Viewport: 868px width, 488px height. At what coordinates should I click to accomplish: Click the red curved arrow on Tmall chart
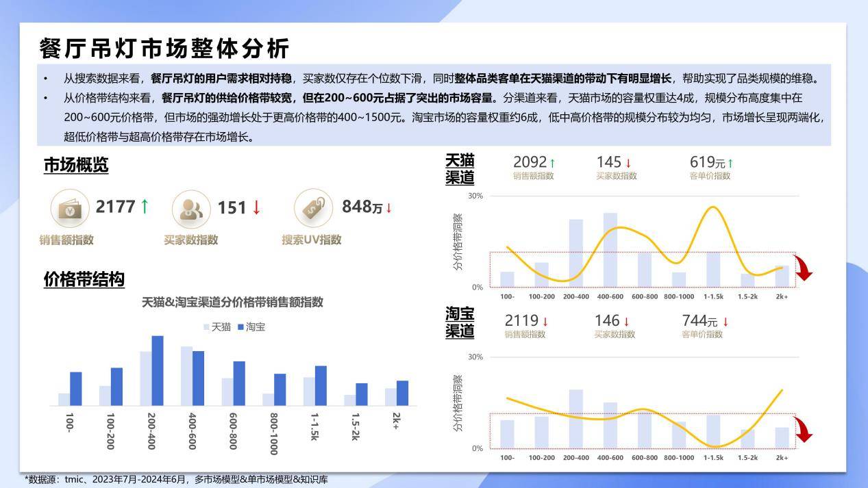803,268
